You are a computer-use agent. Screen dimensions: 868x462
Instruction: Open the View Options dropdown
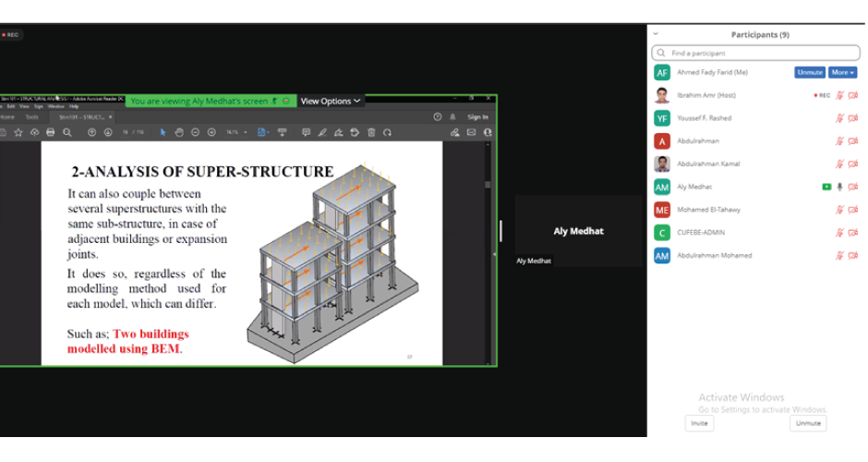(331, 101)
